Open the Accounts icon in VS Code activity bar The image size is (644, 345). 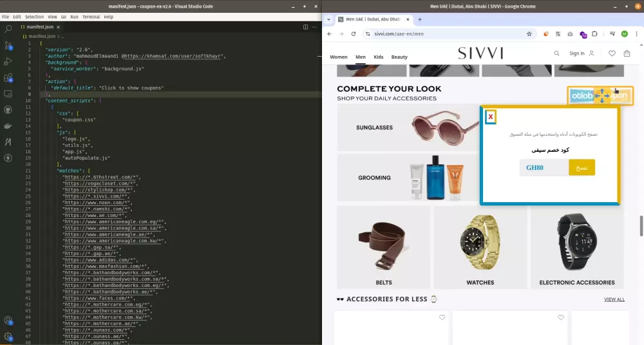click(8, 321)
